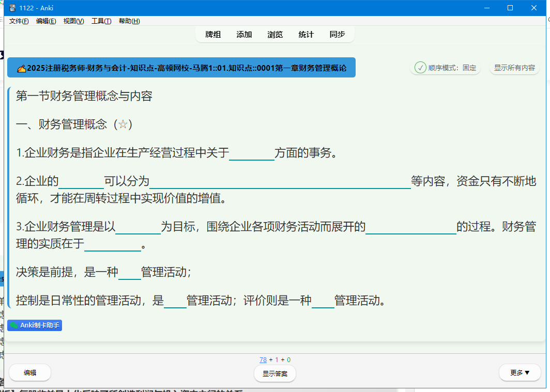Viewport: 550px width, 392px height.
Task: View 统计 statistics
Action: (x=306, y=34)
